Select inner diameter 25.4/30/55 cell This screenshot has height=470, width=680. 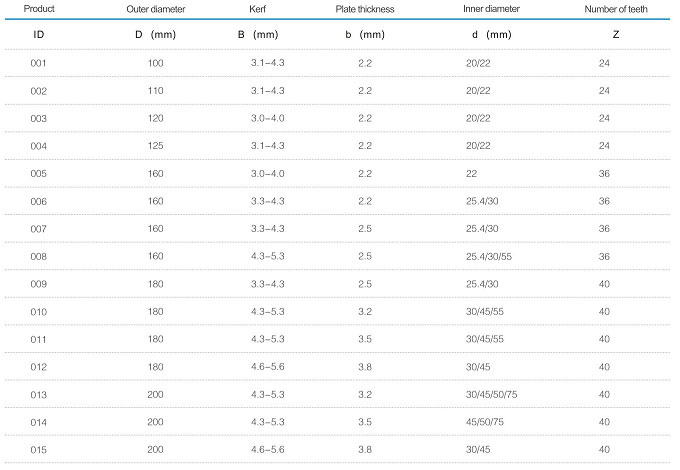click(489, 256)
